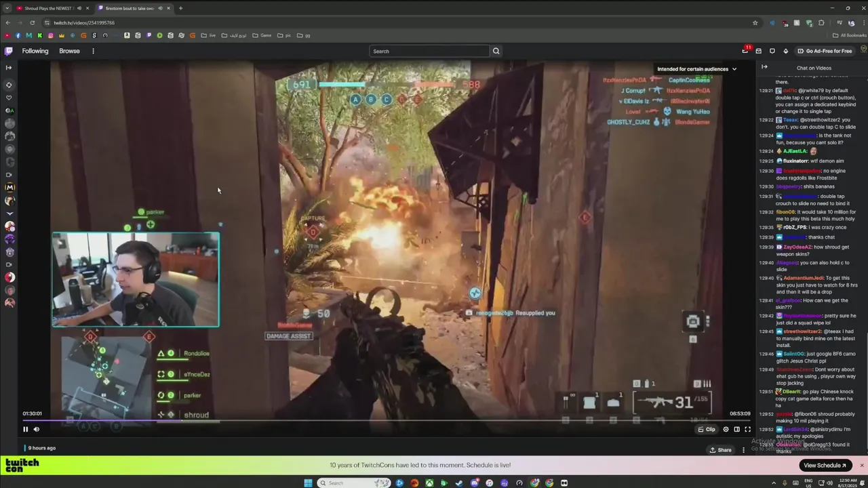This screenshot has height=488, width=868.
Task: Click the 1:29:21 chat timestamp
Action: click(766, 90)
